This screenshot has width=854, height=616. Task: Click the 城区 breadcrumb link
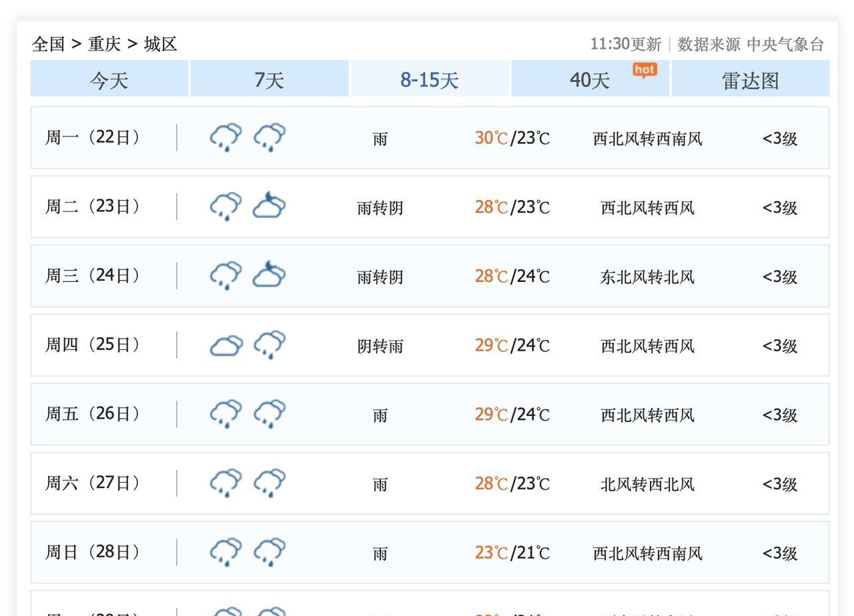coord(160,44)
